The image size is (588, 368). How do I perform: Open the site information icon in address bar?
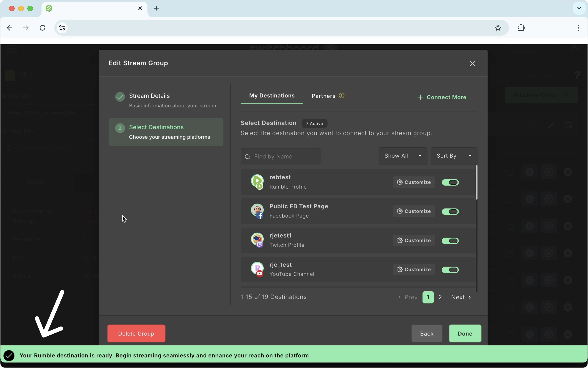[62, 28]
